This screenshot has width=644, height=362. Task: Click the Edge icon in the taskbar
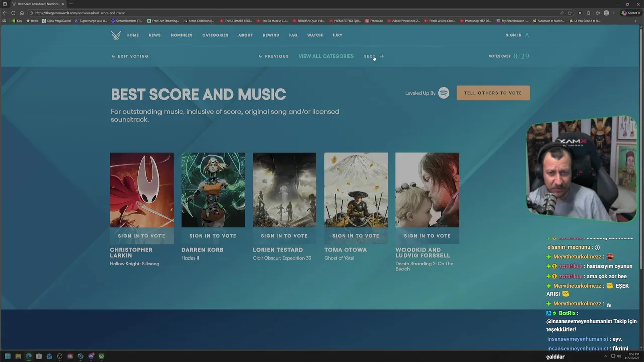[28, 356]
